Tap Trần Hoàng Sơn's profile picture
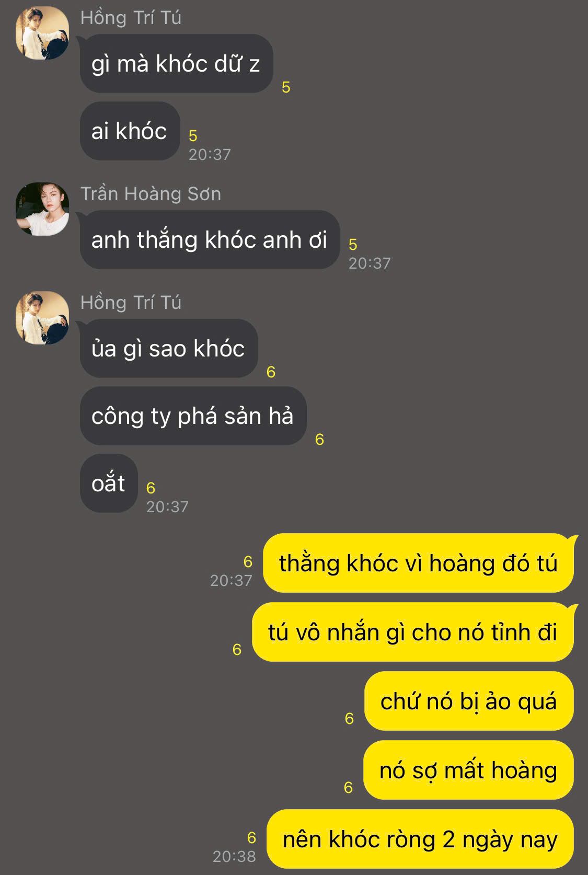 click(42, 209)
